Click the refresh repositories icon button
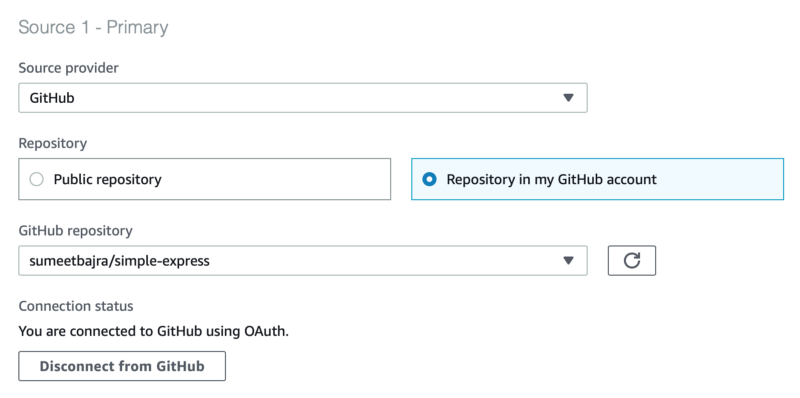The image size is (800, 398). point(632,261)
